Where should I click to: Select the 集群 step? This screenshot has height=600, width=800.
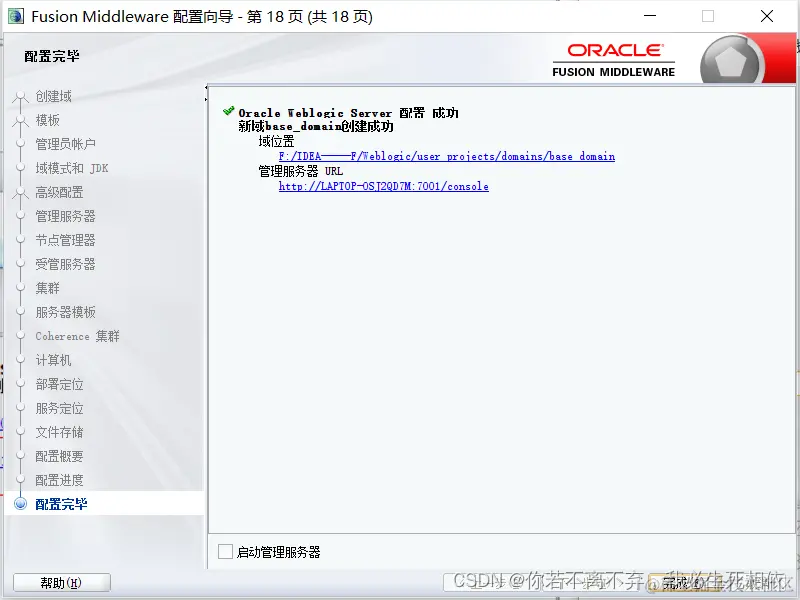pos(47,288)
